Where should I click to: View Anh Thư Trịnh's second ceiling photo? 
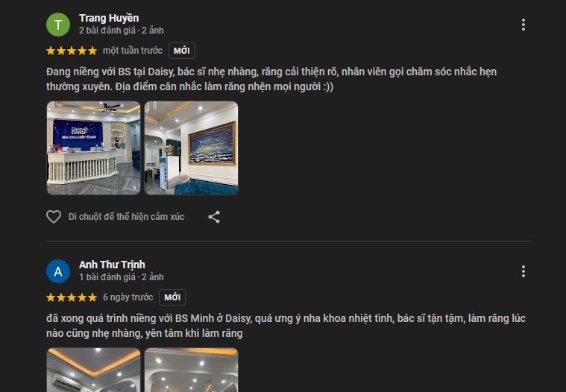(192, 370)
